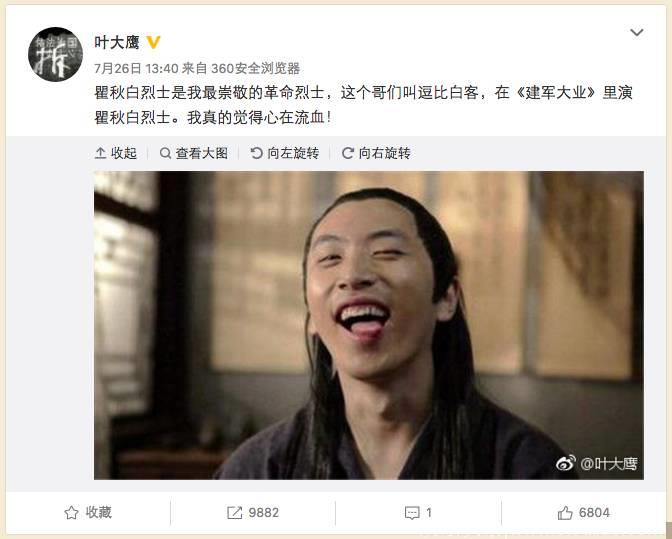672x539 pixels.
Task: Open the 叶大鹰 username link
Action: 117,42
